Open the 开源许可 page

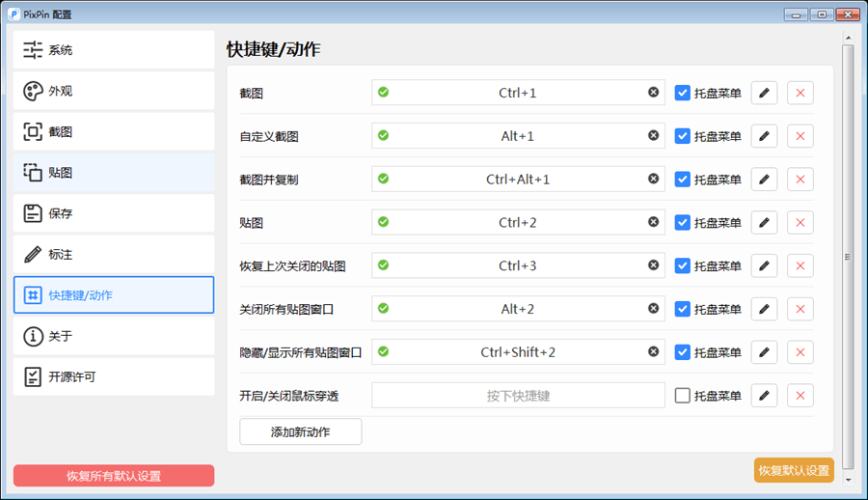(x=114, y=377)
